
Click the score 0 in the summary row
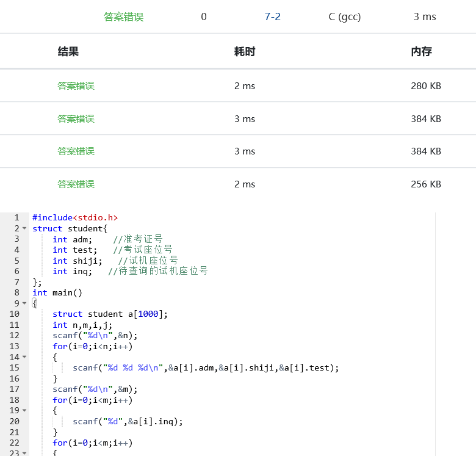tap(204, 16)
